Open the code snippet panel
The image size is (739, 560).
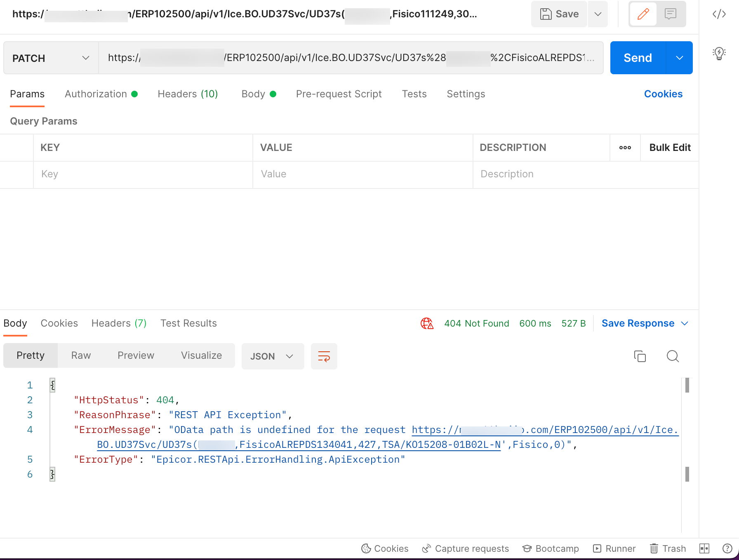click(719, 14)
